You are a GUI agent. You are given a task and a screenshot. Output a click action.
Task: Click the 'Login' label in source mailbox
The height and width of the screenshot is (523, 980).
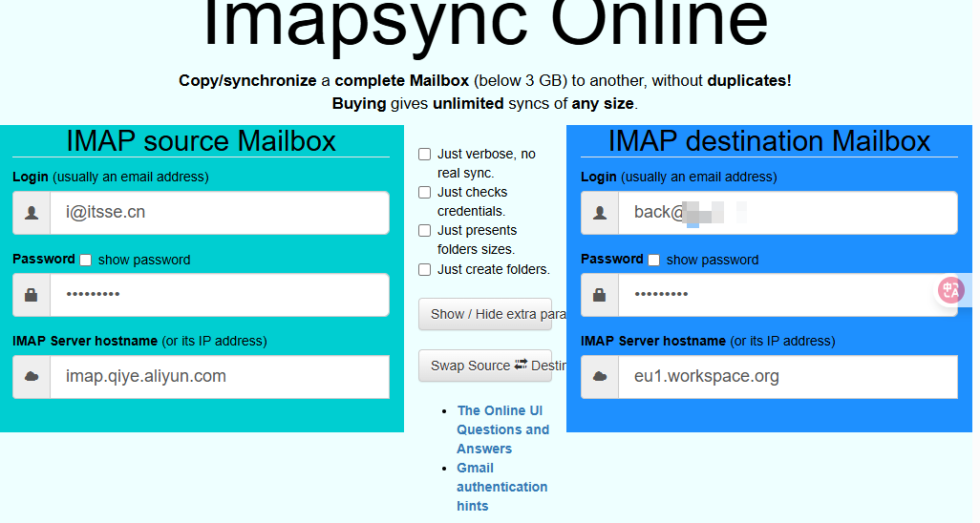(x=30, y=177)
